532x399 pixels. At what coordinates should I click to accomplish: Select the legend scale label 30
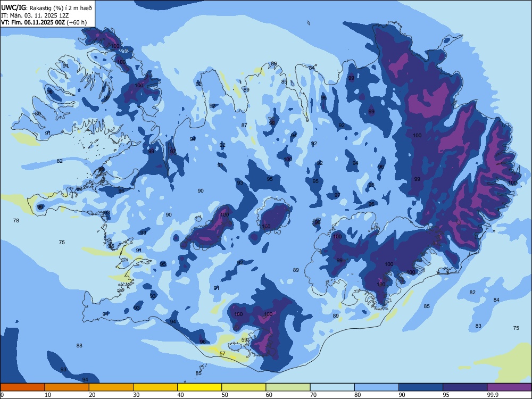(136, 395)
